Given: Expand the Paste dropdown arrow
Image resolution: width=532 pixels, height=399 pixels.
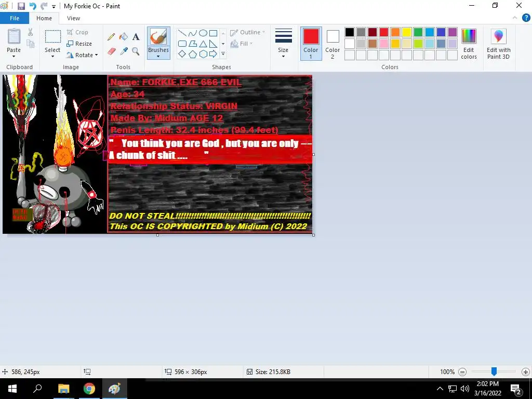Looking at the screenshot, I should point(14,56).
